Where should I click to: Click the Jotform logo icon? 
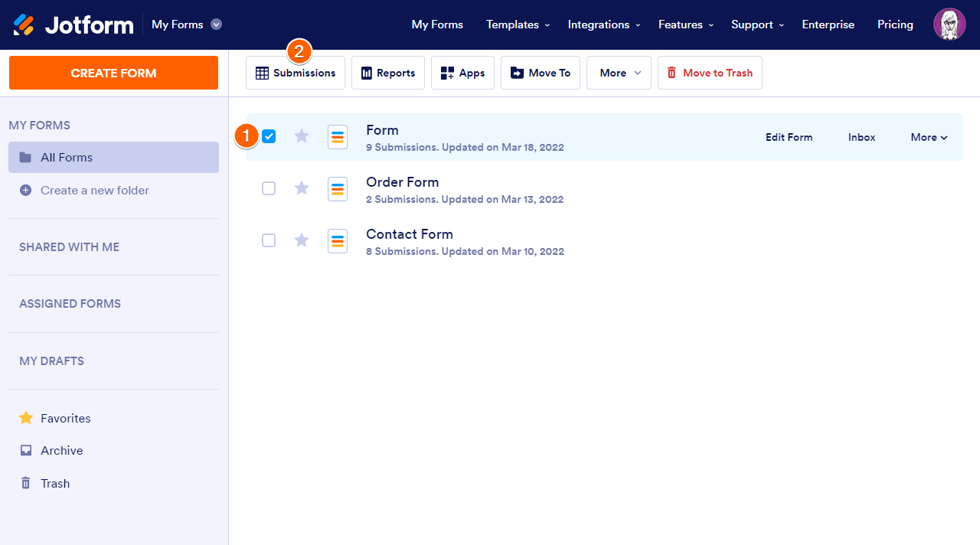(x=24, y=24)
